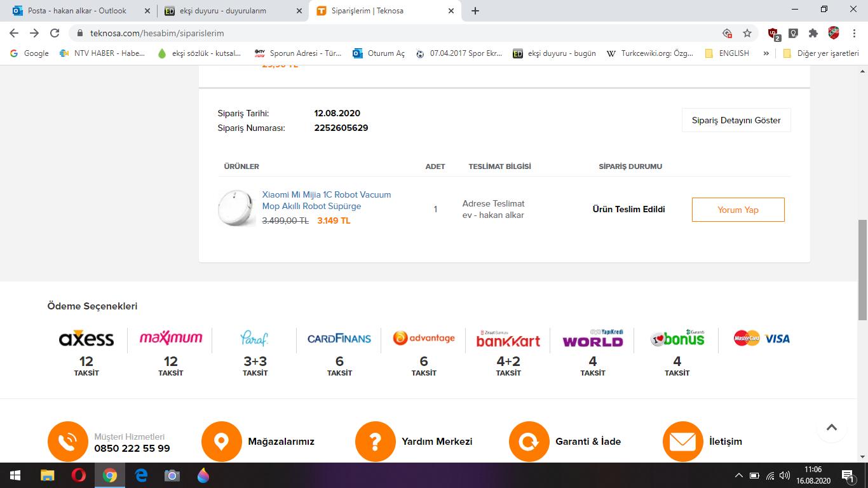The image size is (868, 488).
Task: Open the Extensions puzzle piece menu
Action: (x=813, y=33)
